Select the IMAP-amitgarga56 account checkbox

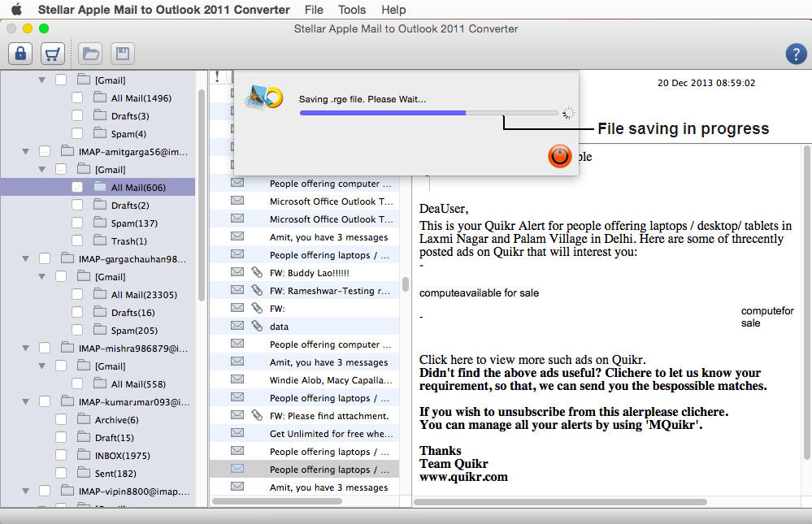(x=45, y=151)
